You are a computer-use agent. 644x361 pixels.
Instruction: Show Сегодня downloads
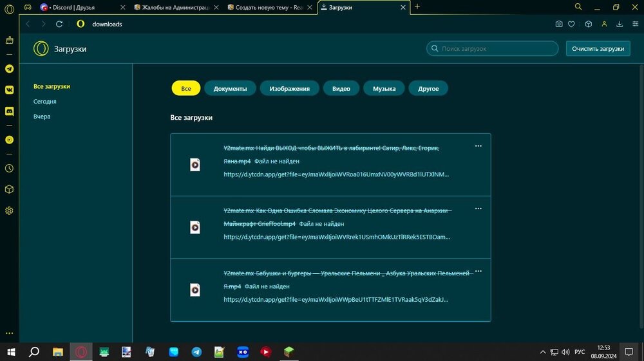(x=45, y=101)
